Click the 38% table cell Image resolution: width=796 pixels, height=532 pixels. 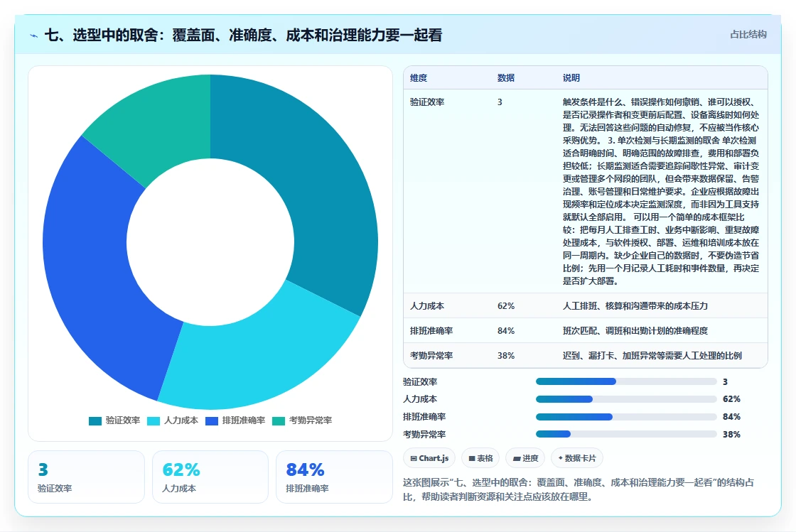pyautogui.click(x=506, y=356)
